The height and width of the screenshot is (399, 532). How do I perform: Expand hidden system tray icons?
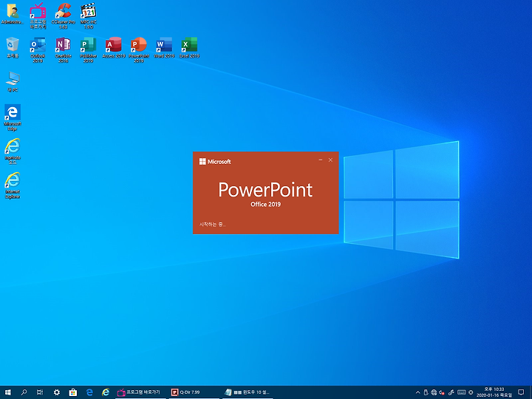tap(417, 392)
